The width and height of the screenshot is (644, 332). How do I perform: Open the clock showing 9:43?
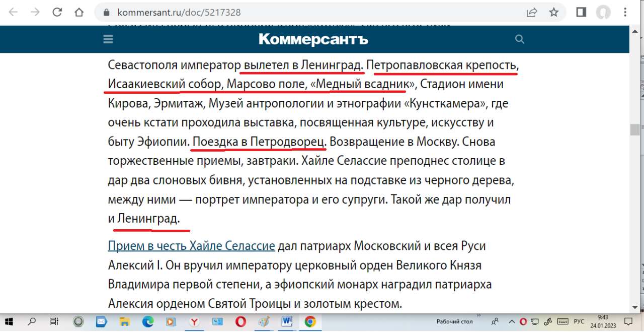[x=603, y=321]
